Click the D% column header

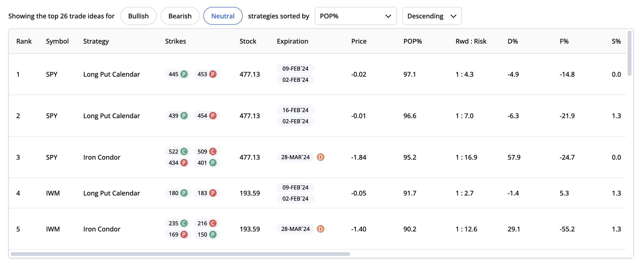(x=513, y=41)
